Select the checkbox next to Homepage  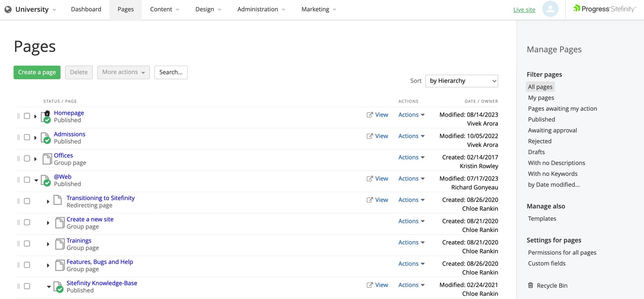(27, 116)
